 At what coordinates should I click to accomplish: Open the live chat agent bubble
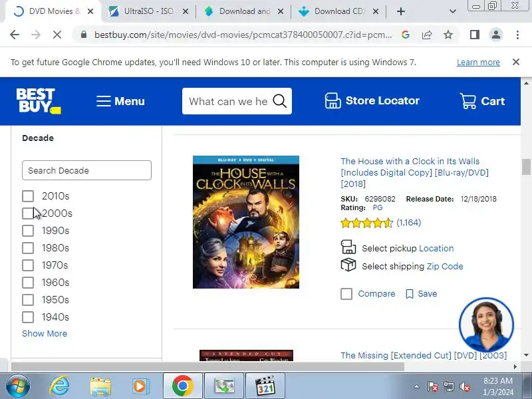point(486,325)
